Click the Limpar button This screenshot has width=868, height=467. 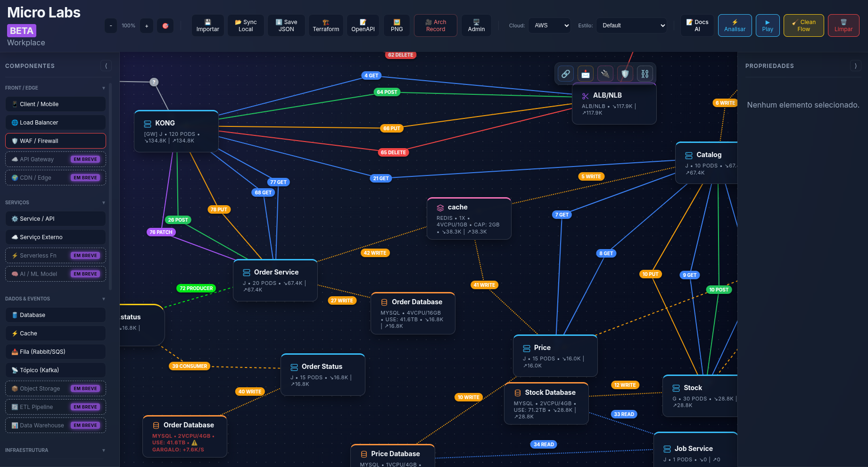pyautogui.click(x=843, y=25)
